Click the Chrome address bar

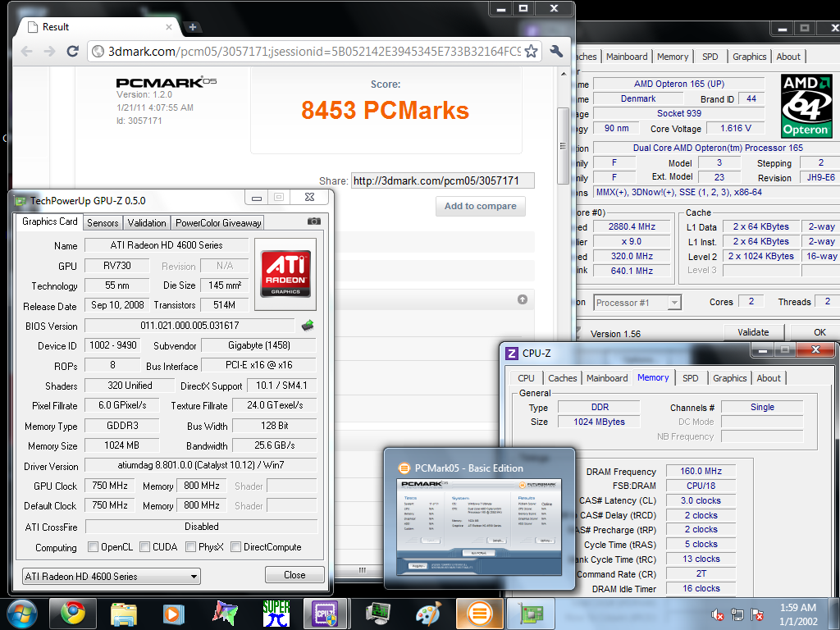tap(314, 52)
